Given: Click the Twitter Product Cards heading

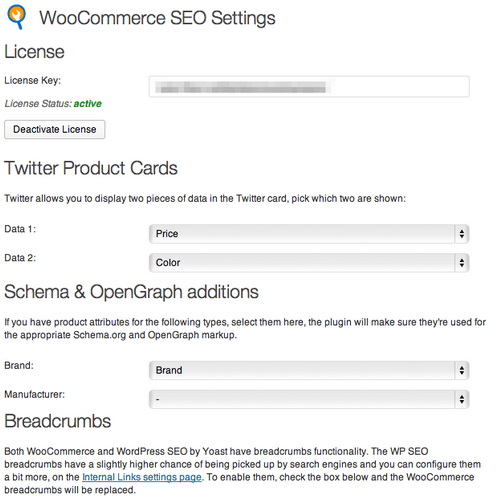Looking at the screenshot, I should pos(91,168).
